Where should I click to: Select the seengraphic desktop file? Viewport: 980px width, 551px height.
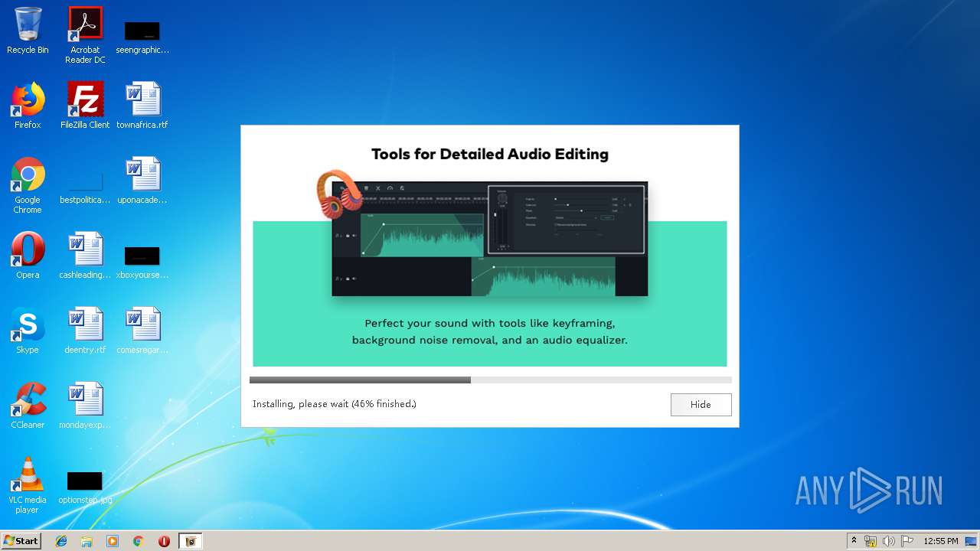142,36
